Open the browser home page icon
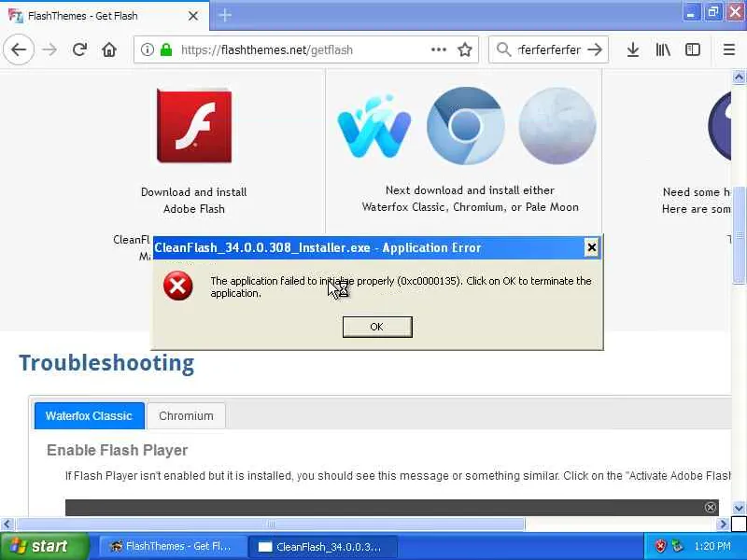 tap(109, 49)
